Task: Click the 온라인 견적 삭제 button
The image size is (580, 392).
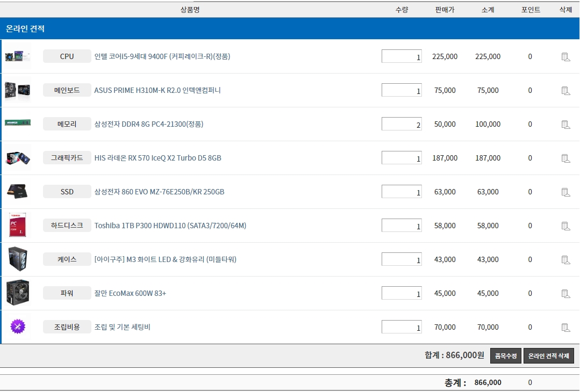Action: (548, 356)
